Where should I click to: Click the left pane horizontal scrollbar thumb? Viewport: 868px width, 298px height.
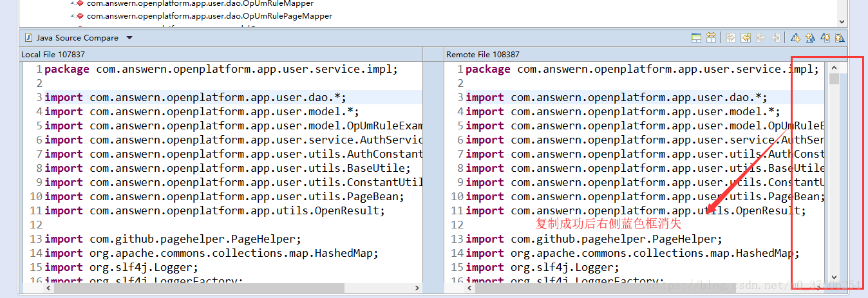(193, 288)
